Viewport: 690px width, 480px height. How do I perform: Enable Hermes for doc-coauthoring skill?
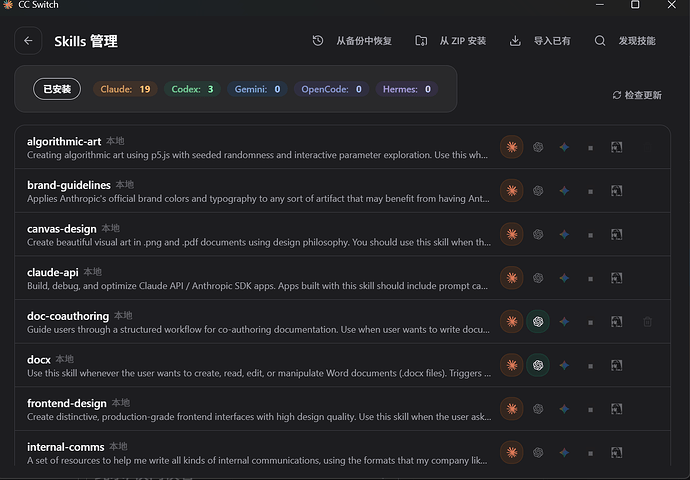pyautogui.click(x=617, y=321)
